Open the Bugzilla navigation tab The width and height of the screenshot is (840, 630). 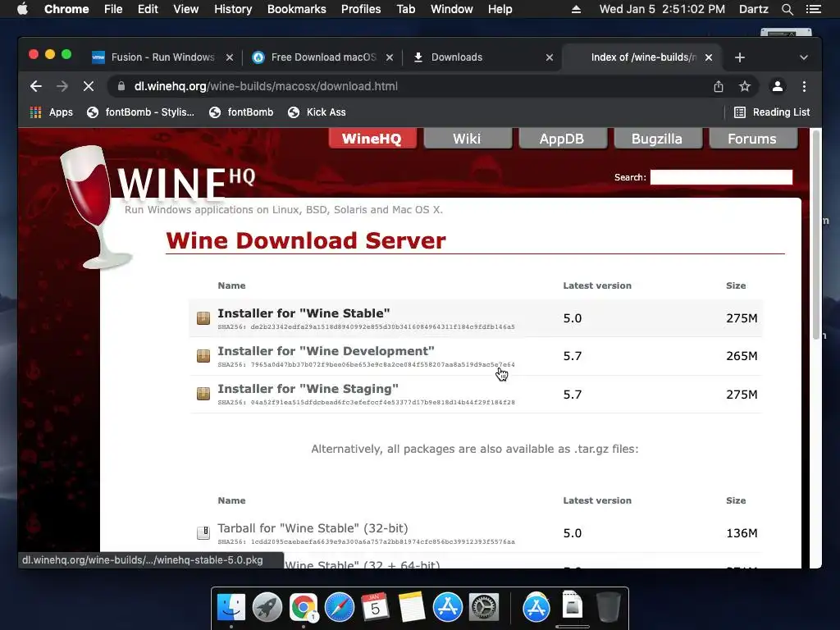coord(657,139)
